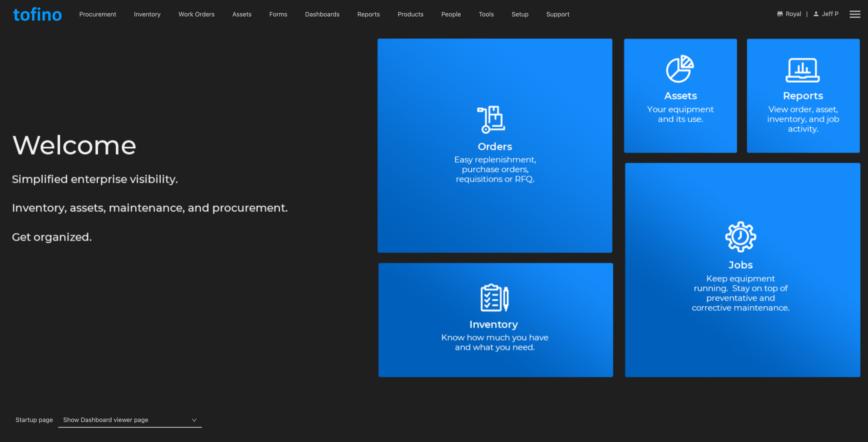Screen dimensions: 868x442
Task: Open the Procurement menu
Action: pyautogui.click(x=98, y=14)
